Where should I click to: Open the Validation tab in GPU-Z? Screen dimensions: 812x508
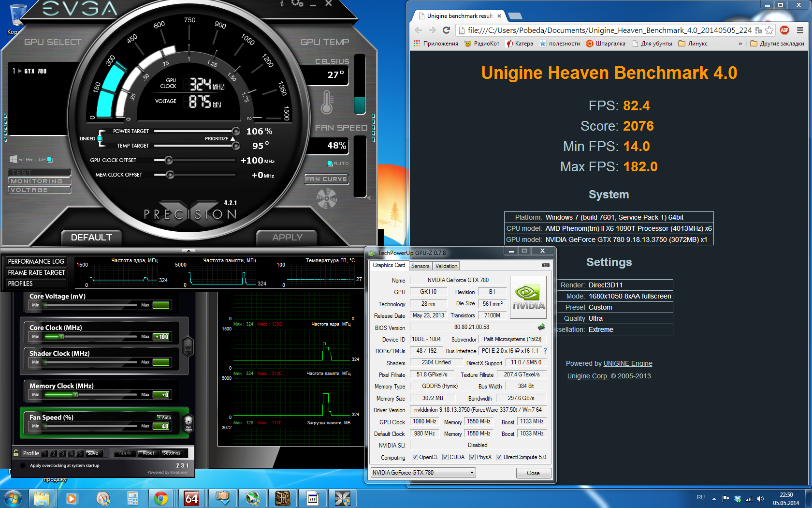tap(446, 266)
